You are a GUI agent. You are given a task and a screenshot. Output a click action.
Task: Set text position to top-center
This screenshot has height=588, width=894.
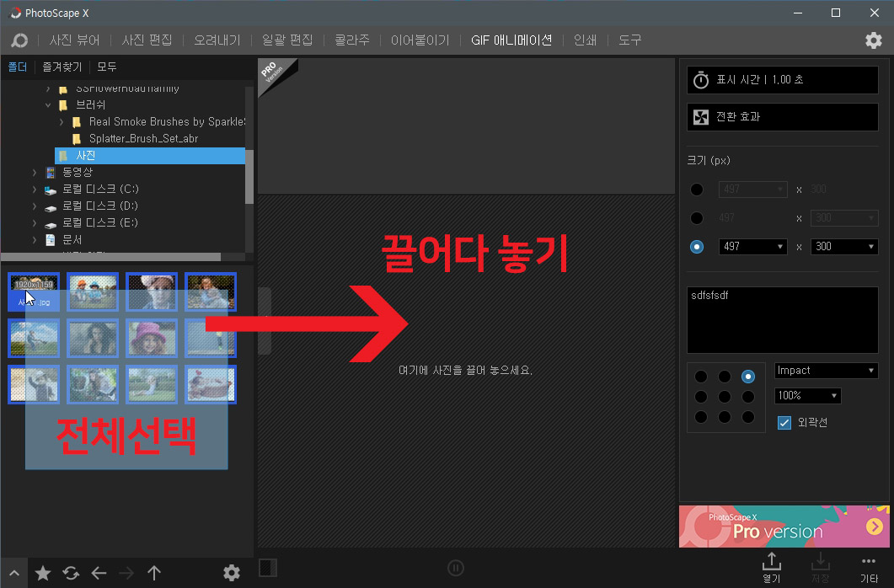(725, 377)
